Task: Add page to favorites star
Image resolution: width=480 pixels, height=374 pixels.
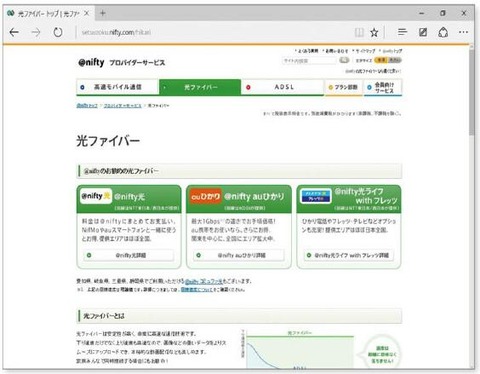Action: [x=374, y=32]
